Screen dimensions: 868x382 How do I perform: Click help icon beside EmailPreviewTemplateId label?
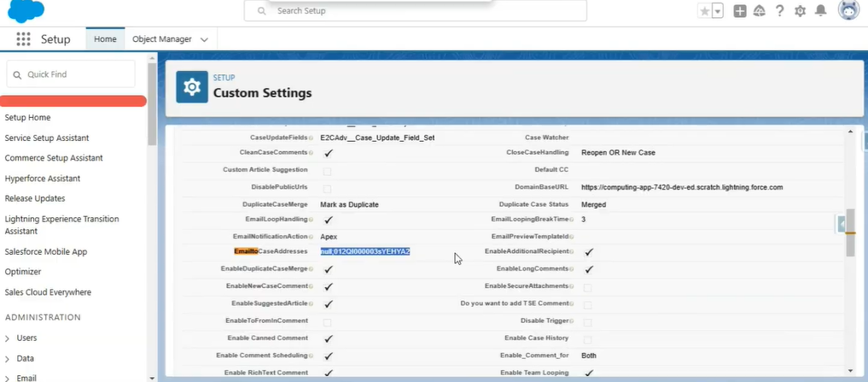pyautogui.click(x=573, y=237)
